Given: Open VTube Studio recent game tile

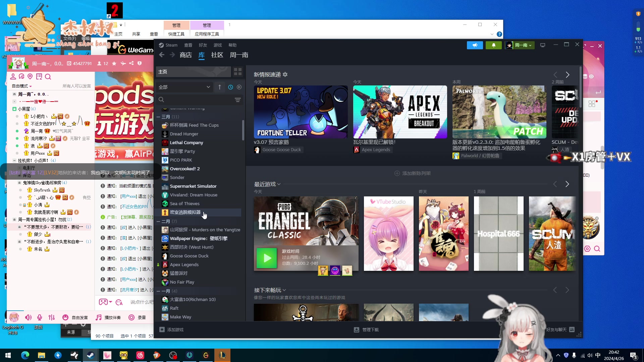Looking at the screenshot, I should (388, 234).
